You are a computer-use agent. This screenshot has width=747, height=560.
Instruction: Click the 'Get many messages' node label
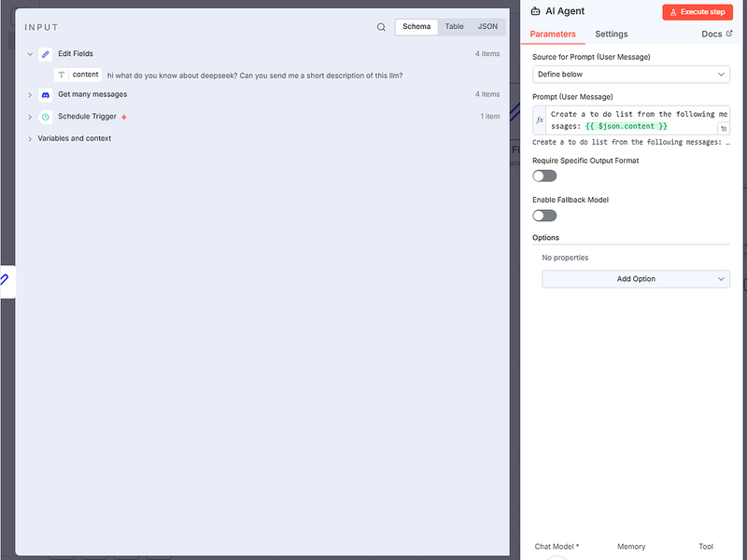(92, 95)
